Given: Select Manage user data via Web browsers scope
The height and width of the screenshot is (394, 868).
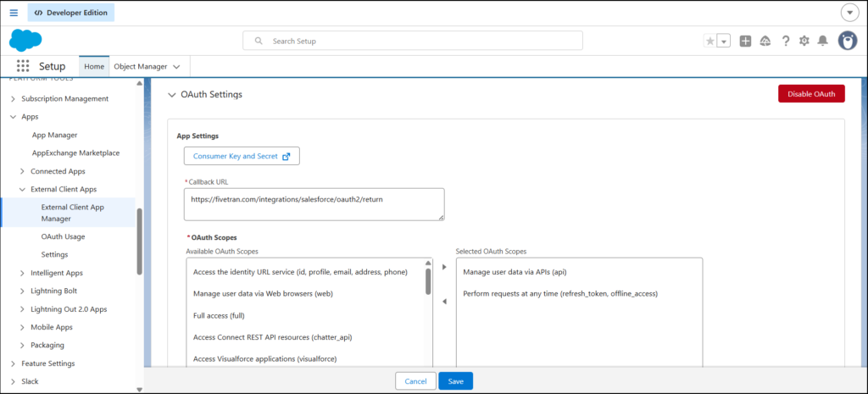Looking at the screenshot, I should [263, 293].
